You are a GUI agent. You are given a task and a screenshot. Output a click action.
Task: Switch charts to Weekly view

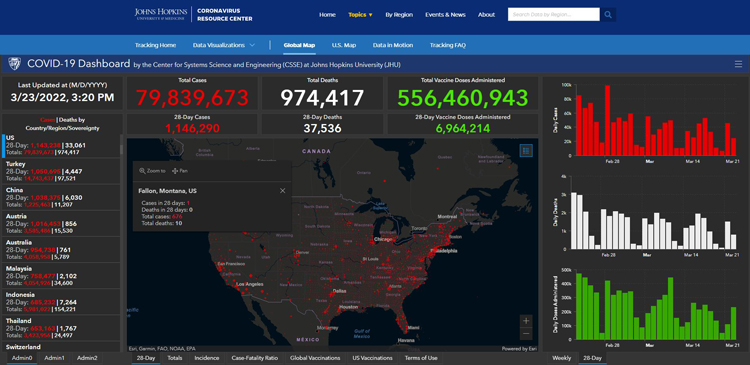(x=561, y=358)
